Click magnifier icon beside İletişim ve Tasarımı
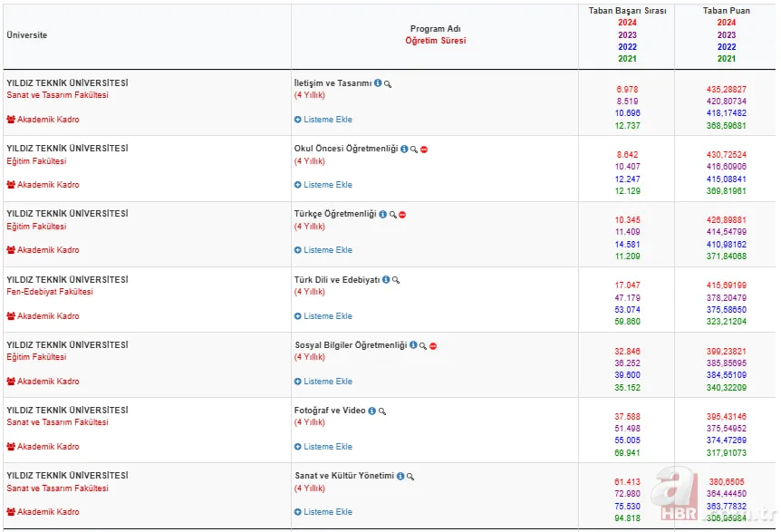This screenshot has height=532, width=781. coord(388,83)
